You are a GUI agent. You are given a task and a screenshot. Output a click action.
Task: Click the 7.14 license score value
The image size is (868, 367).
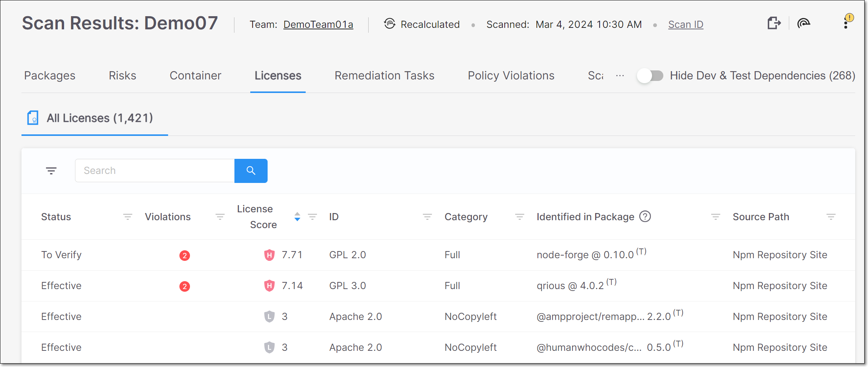pyautogui.click(x=292, y=286)
